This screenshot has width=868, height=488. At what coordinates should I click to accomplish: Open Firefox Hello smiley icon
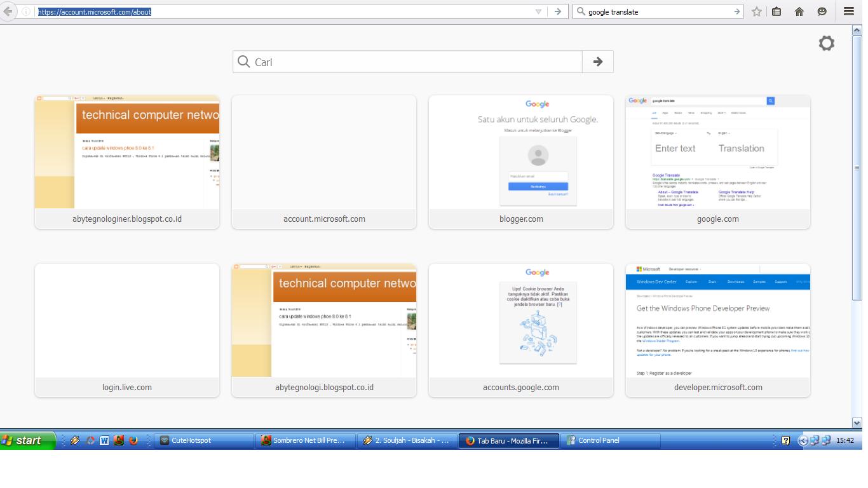[x=822, y=11]
